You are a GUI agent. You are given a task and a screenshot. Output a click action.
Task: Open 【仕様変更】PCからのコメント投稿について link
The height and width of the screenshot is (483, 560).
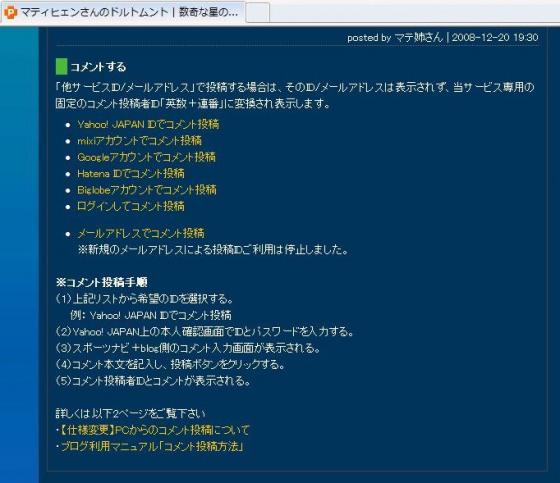154,430
